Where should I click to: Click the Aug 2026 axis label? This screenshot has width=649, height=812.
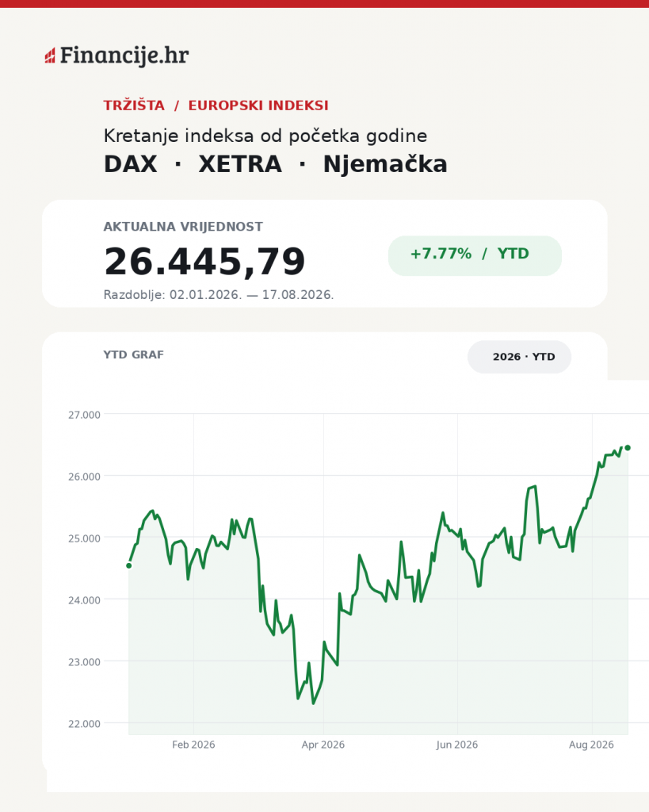[591, 745]
